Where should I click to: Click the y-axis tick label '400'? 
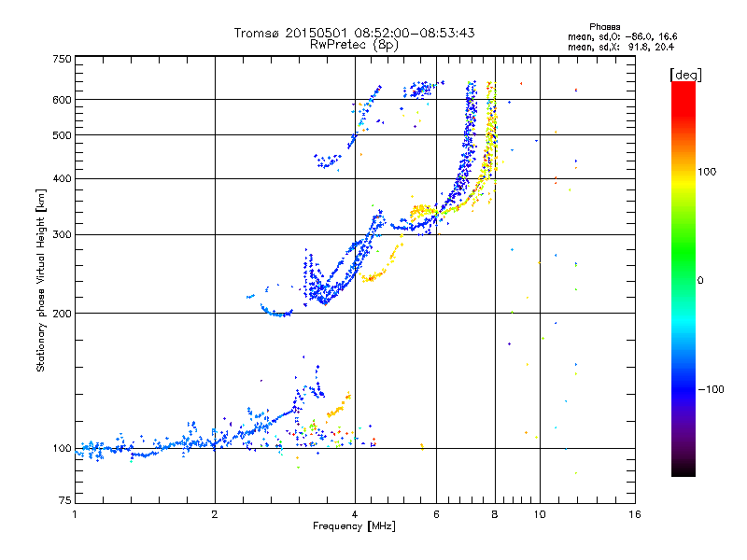coord(62,179)
